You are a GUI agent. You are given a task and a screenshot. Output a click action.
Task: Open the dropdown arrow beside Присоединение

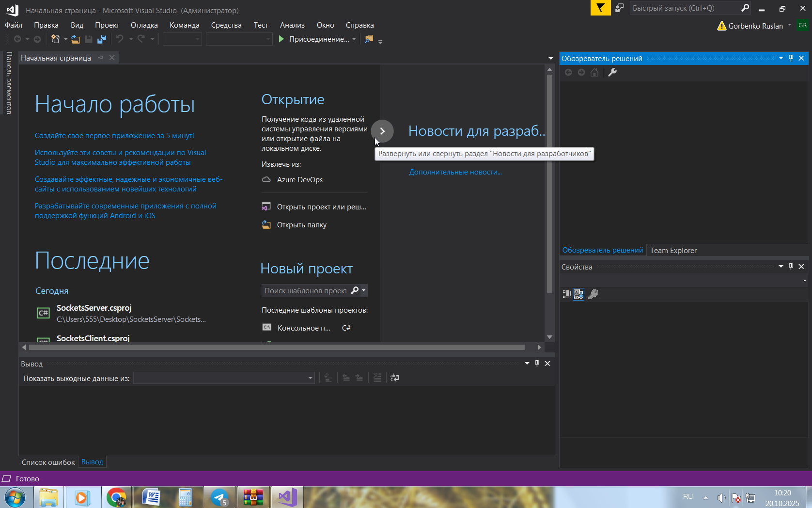pos(354,39)
